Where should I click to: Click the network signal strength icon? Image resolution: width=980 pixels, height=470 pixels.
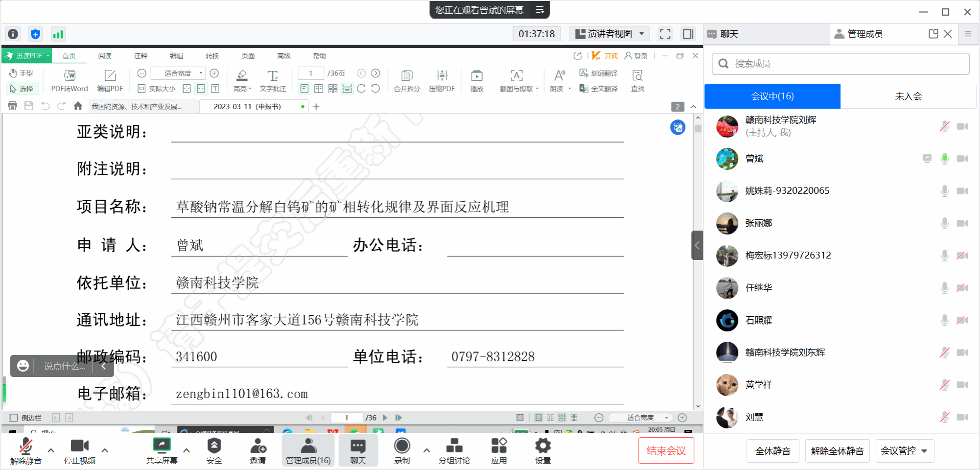58,34
